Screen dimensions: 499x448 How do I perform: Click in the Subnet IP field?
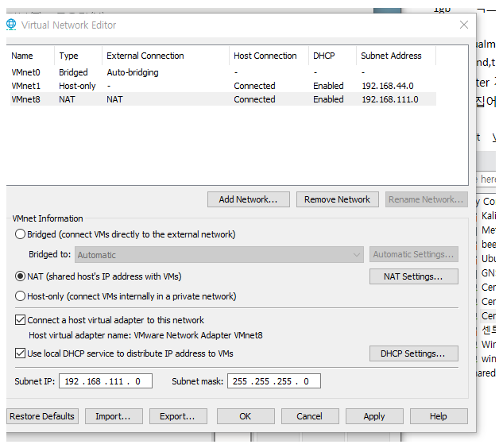(x=106, y=381)
